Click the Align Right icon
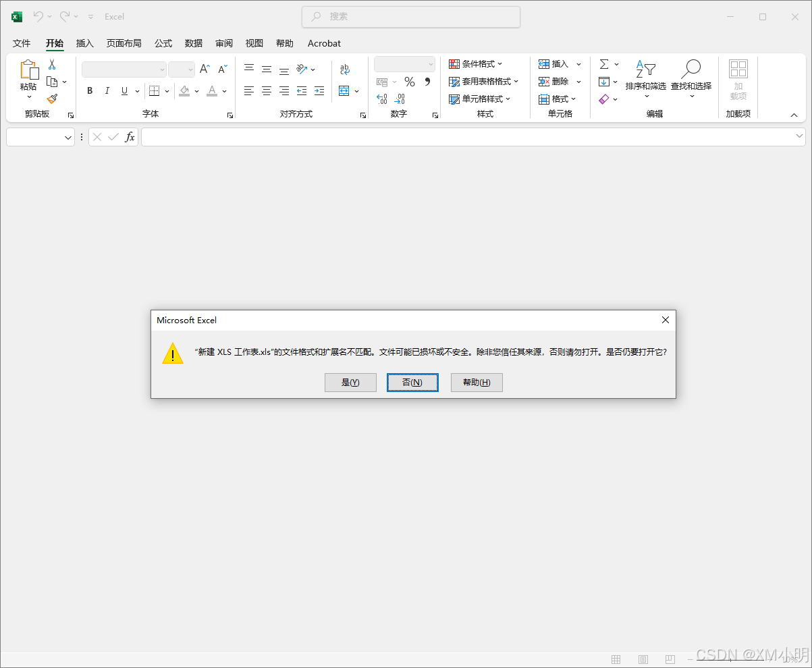 (284, 90)
